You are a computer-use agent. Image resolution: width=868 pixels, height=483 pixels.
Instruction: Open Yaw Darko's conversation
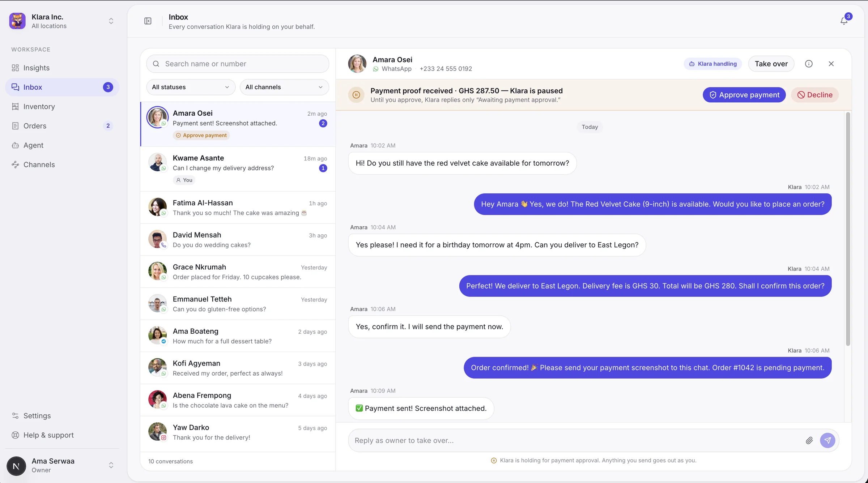tap(238, 432)
